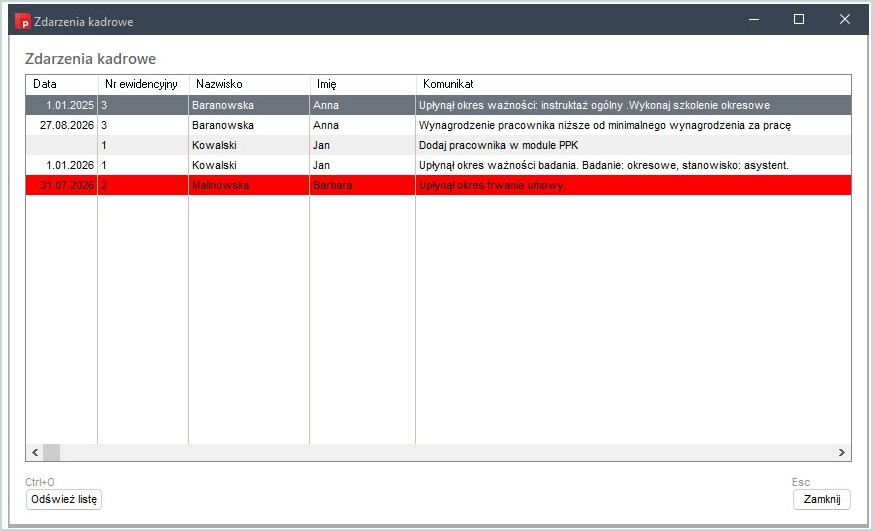This screenshot has height=531, width=873.
Task: Close the window with the X icon
Action: point(845,19)
